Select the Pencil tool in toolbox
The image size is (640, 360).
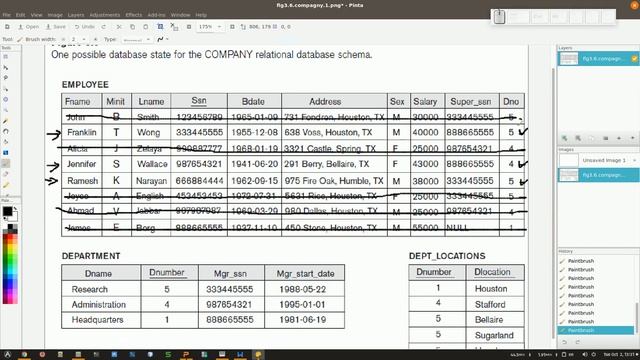point(6,121)
